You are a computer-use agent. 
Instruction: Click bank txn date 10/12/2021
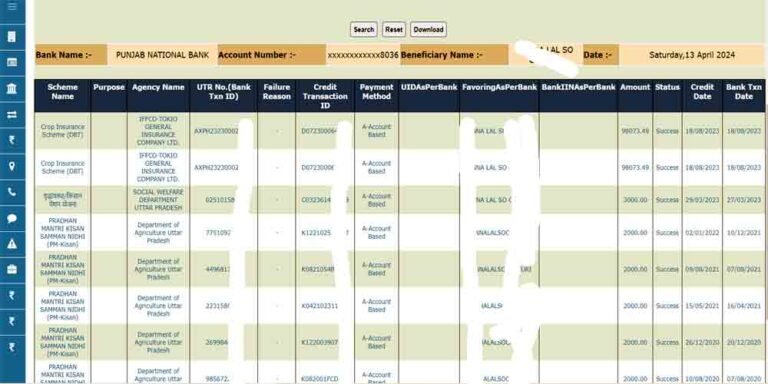(744, 233)
